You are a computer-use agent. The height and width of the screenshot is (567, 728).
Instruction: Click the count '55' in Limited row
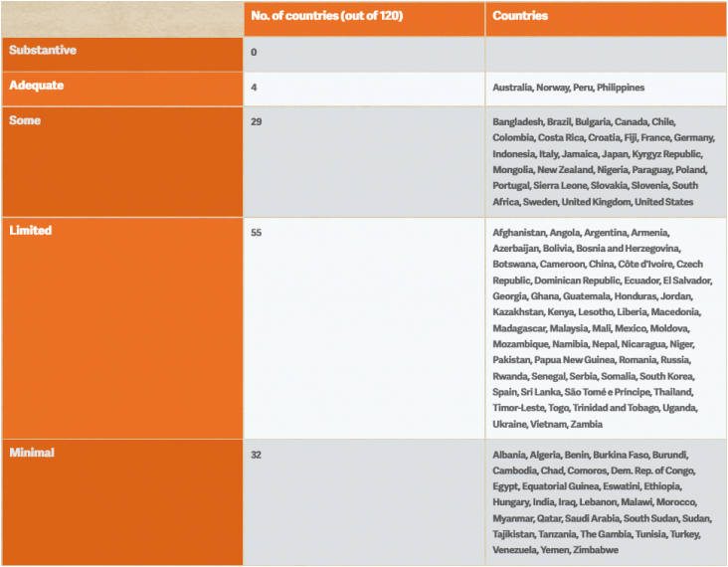[257, 232]
